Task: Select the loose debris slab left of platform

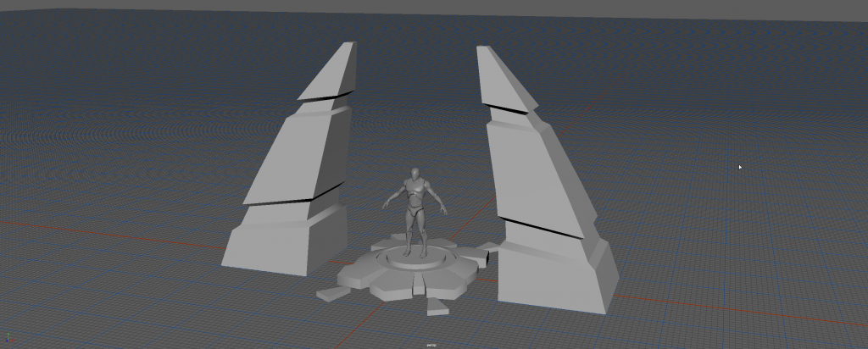Action: coord(334,294)
